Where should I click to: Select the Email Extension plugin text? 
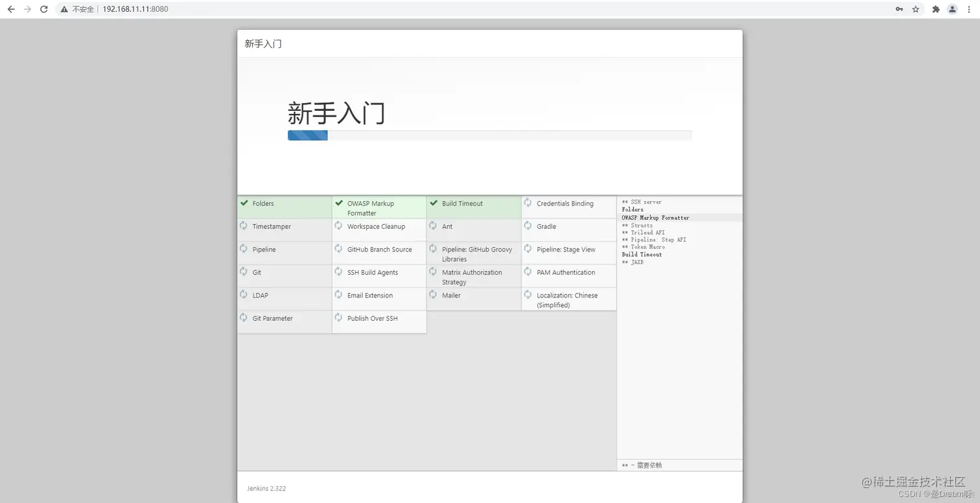point(370,296)
